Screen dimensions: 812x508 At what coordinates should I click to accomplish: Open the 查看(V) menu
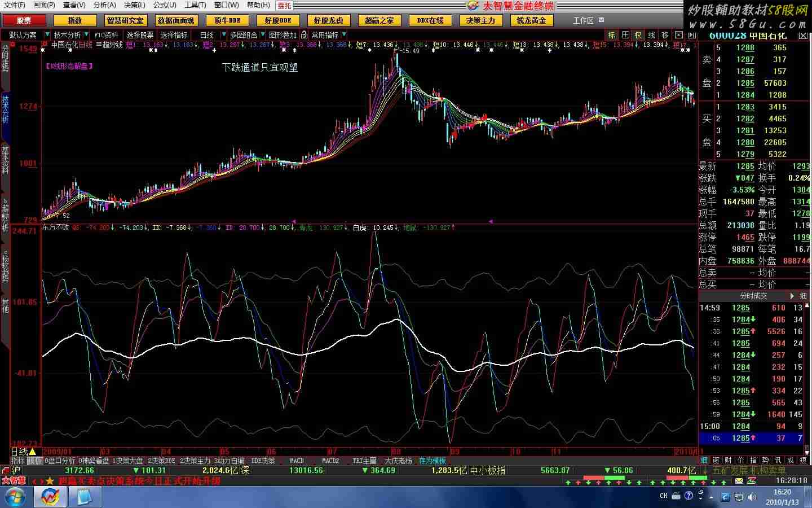click(x=74, y=5)
